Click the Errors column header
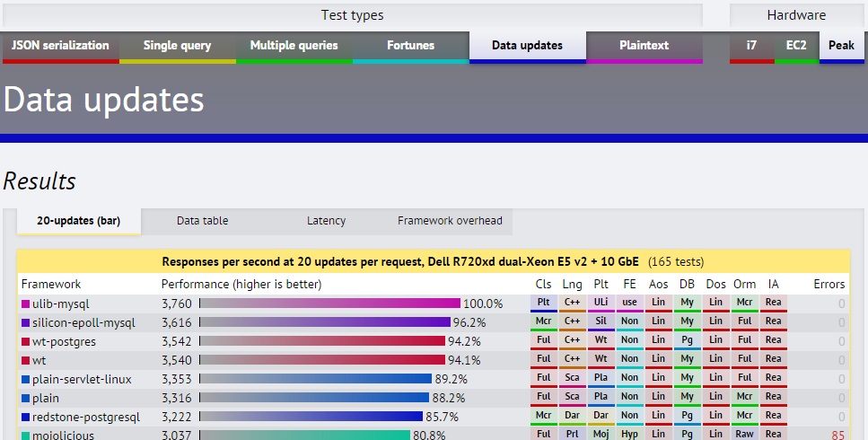 click(829, 284)
